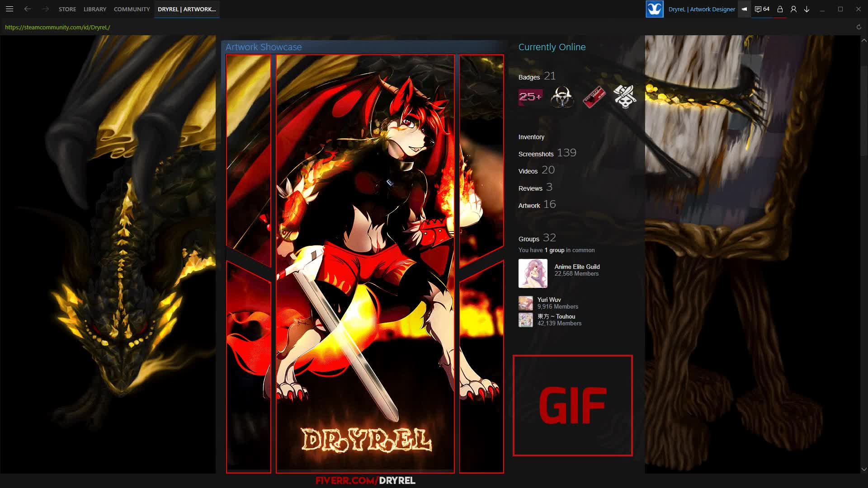Toggle the currently online status indicator
The width and height of the screenshot is (868, 488).
tap(552, 47)
